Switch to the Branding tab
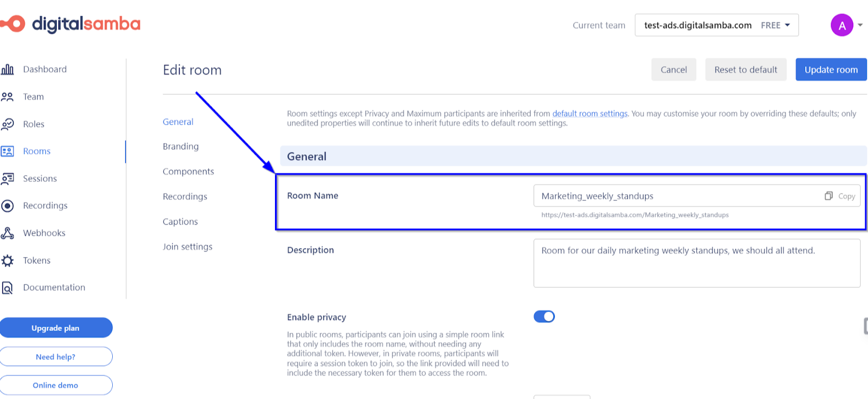This screenshot has width=868, height=399. 180,146
